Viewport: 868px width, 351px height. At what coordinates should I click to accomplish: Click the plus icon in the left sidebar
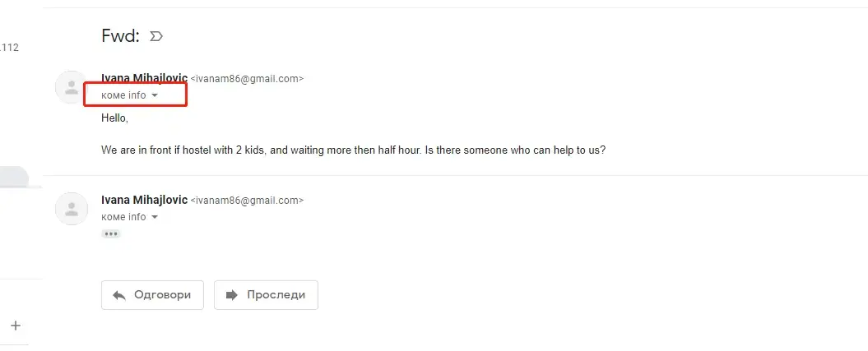(15, 326)
